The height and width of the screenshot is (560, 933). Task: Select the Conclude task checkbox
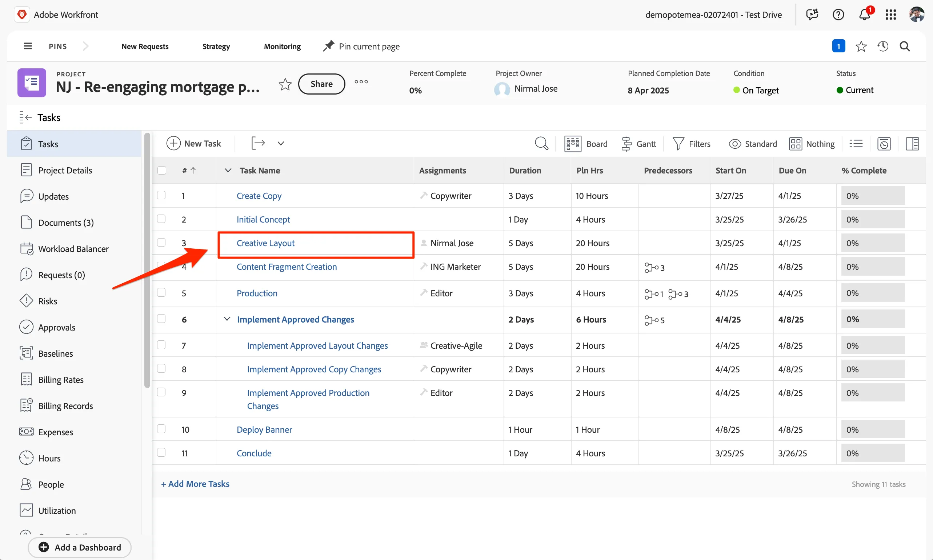tap(161, 452)
